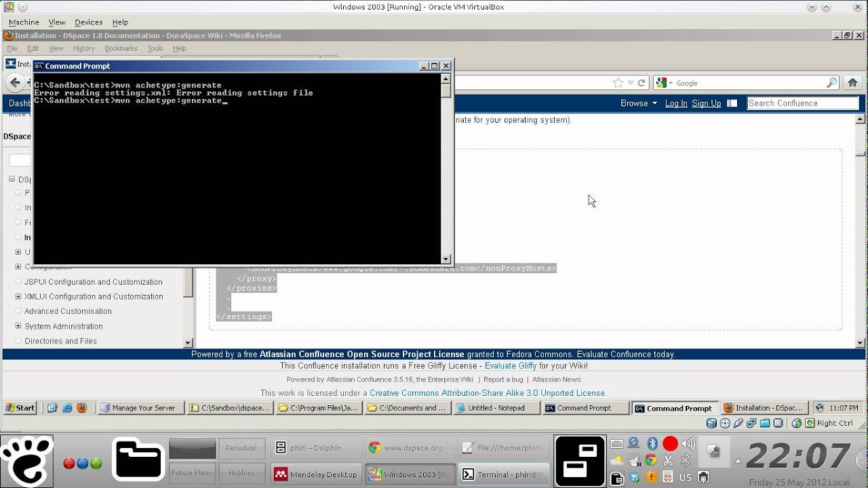Click the Sign Up link
This screenshot has height=488, width=868.
(707, 103)
